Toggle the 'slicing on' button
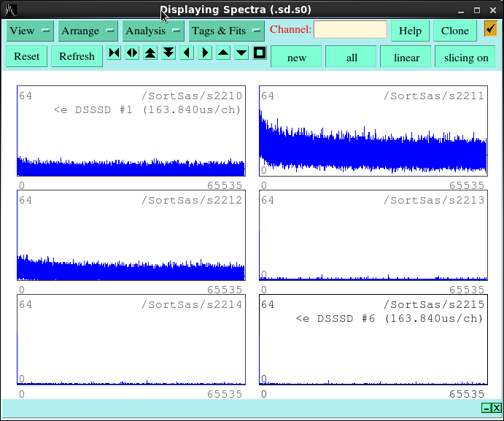The image size is (504, 421). pos(466,58)
